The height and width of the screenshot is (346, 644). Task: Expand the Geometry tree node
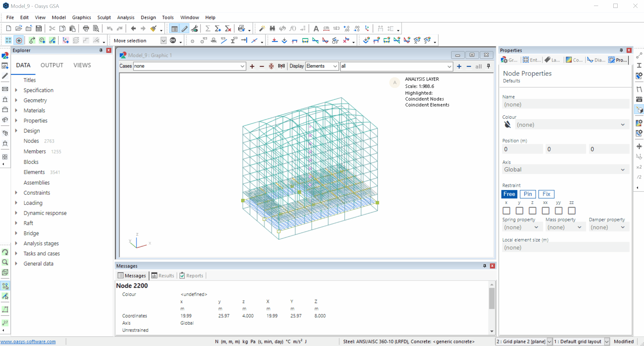pyautogui.click(x=16, y=100)
